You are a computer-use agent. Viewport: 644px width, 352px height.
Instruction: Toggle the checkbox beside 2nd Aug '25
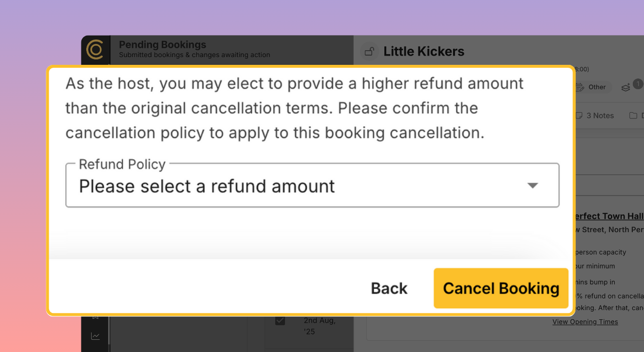(x=280, y=321)
